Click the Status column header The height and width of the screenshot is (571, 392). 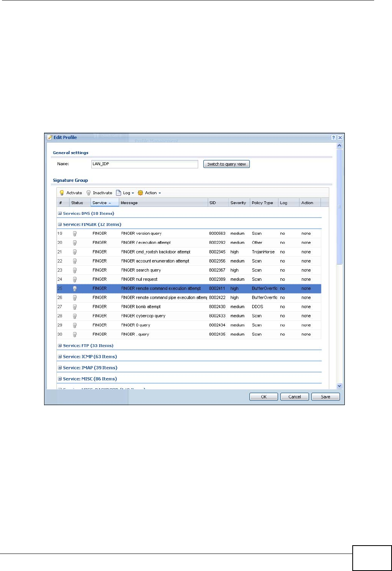point(80,203)
